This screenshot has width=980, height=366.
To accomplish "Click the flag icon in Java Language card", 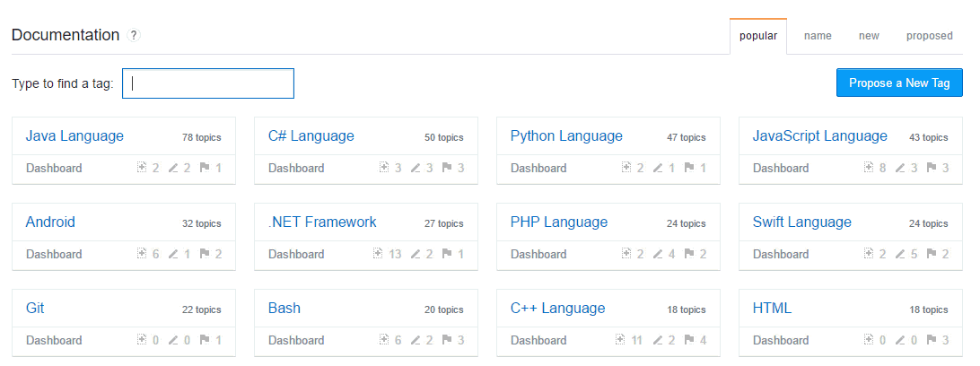I will pyautogui.click(x=204, y=168).
